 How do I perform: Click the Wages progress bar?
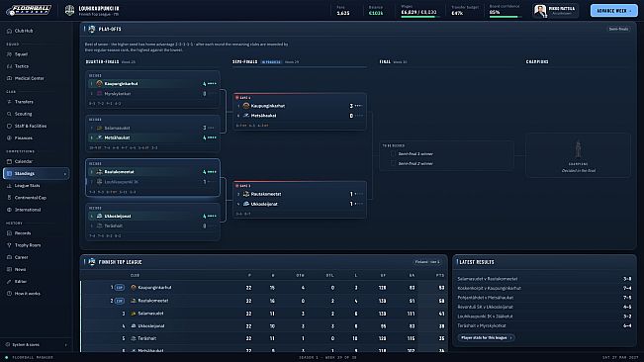[x=419, y=17]
